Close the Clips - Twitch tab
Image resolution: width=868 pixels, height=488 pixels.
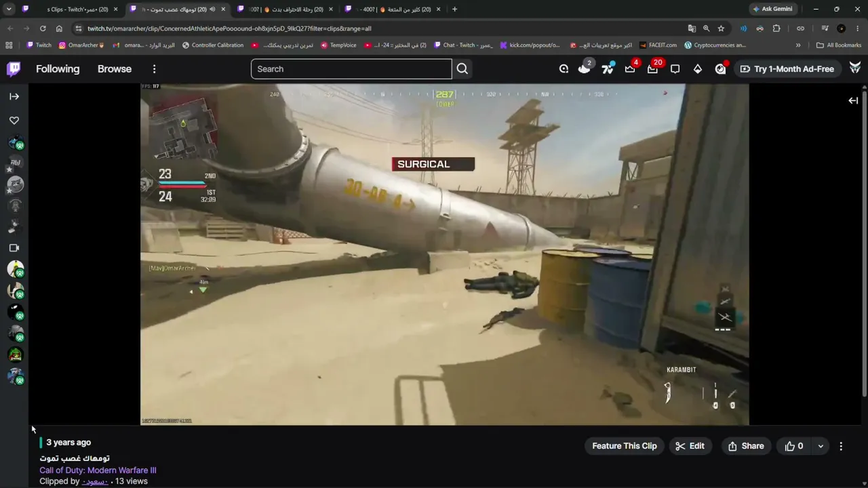[116, 9]
